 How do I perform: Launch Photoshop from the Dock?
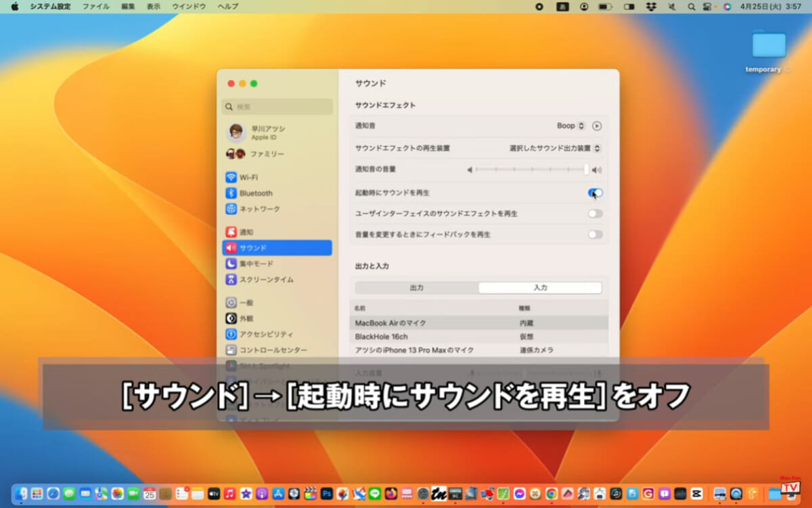tap(327, 494)
